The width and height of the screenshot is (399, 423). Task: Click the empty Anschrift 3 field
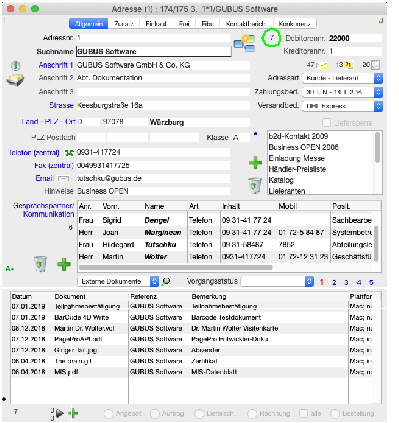pos(163,92)
